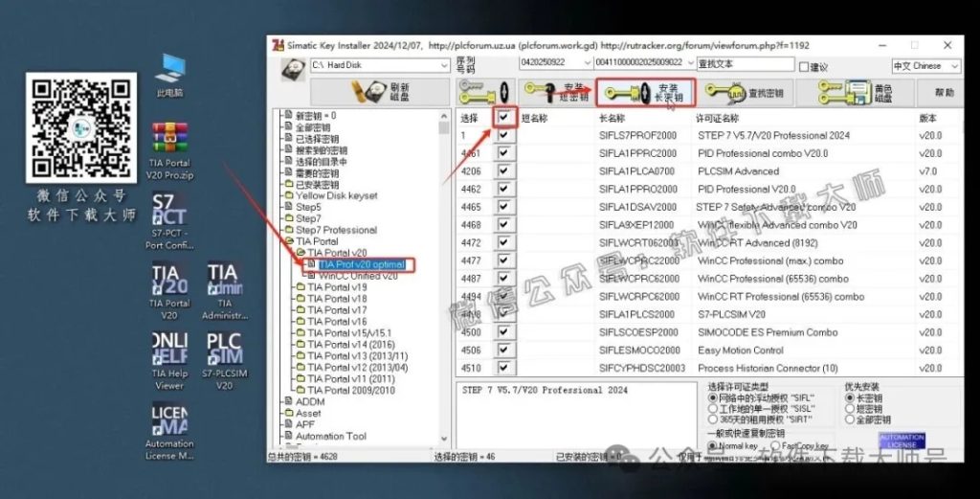The width and height of the screenshot is (980, 499).
Task: Click the 安装长密钥 install long key button
Action: click(645, 93)
